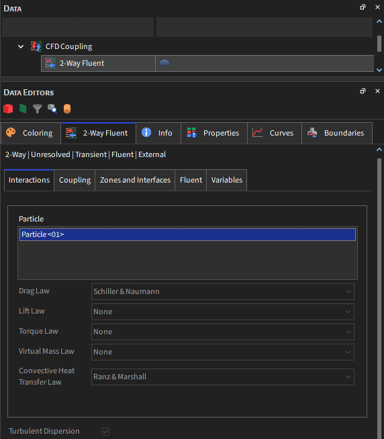384x439 pixels.
Task: Click the magnifier inspect icon in toolbar
Action: point(52,109)
